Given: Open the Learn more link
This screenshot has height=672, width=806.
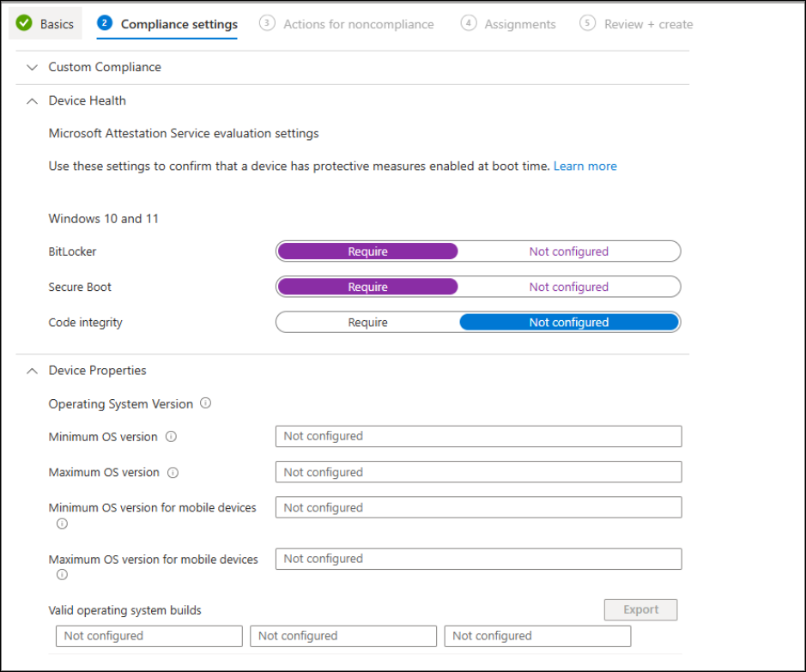Looking at the screenshot, I should (x=585, y=166).
